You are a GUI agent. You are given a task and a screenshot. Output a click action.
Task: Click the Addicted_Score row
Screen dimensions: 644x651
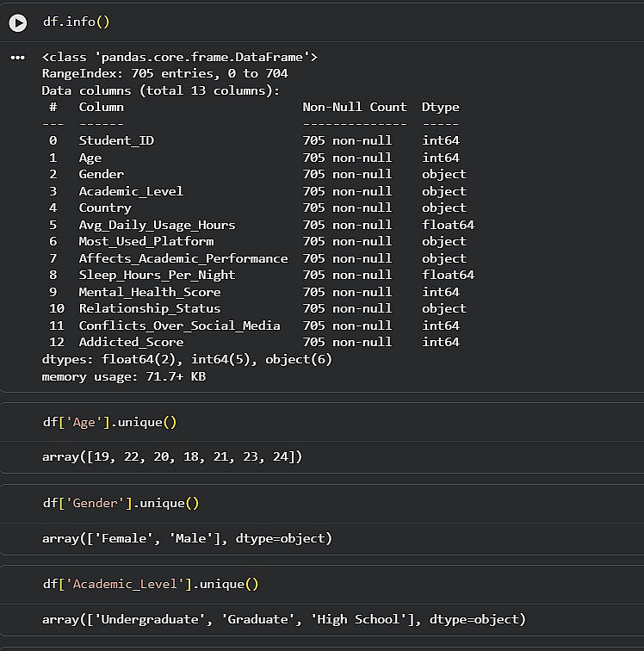tap(131, 342)
